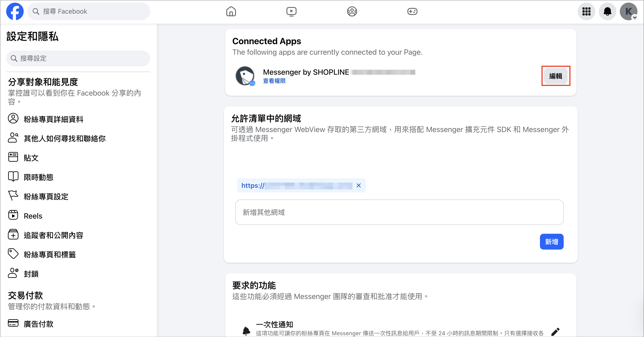Click the 查看權限 link

pyautogui.click(x=274, y=81)
